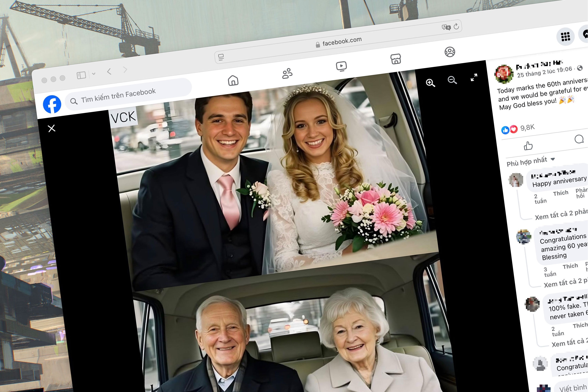Open the Friends tab icon

[x=287, y=74]
